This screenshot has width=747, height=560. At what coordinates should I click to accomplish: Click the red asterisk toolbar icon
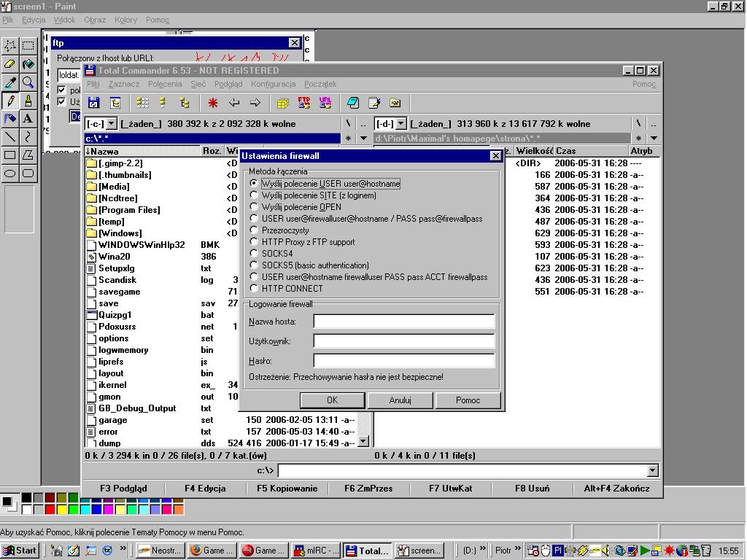point(213,103)
